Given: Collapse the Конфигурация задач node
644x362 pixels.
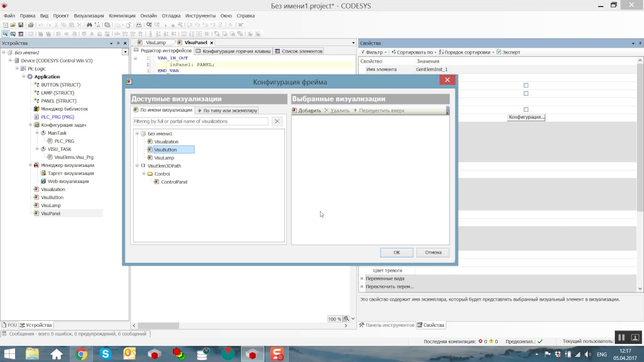Looking at the screenshot, I should click(30, 125).
